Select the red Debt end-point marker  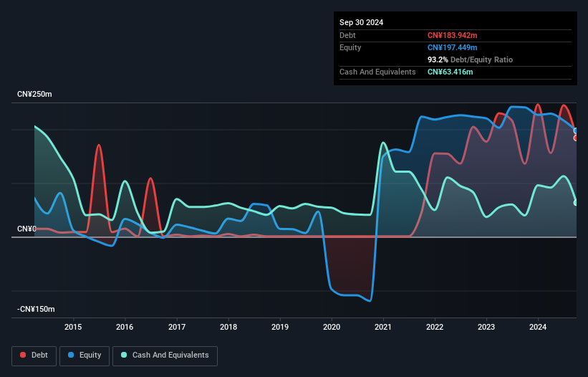pyautogui.click(x=576, y=138)
